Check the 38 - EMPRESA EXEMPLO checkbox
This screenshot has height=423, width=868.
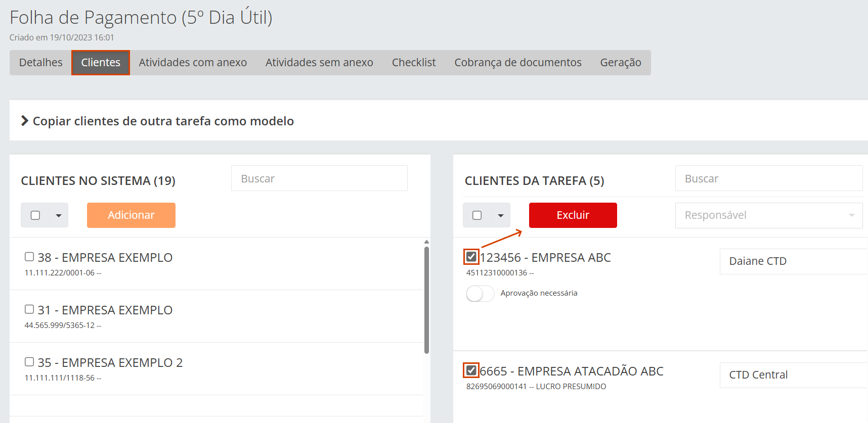[29, 257]
